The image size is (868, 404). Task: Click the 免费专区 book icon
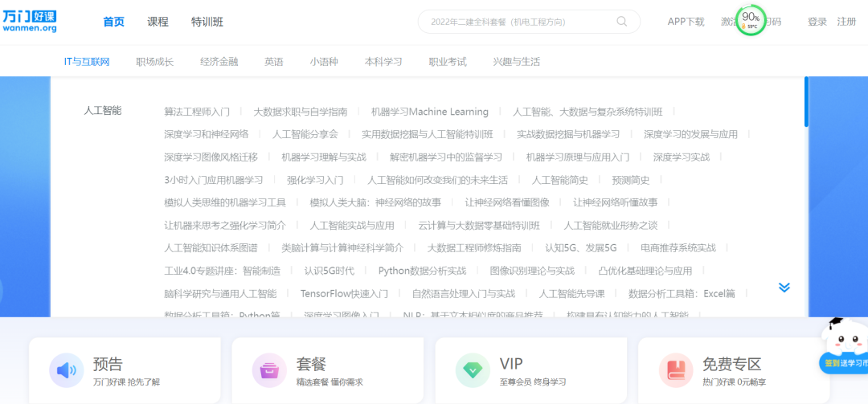676,370
